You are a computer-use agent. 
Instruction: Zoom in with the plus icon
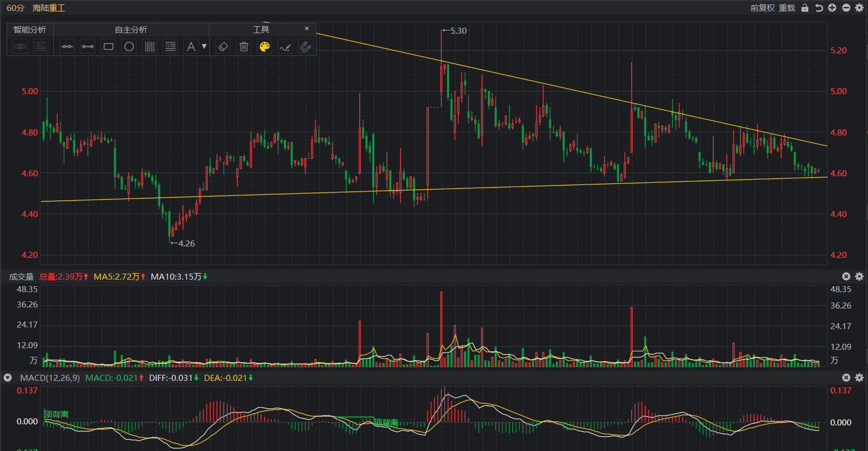coord(832,8)
